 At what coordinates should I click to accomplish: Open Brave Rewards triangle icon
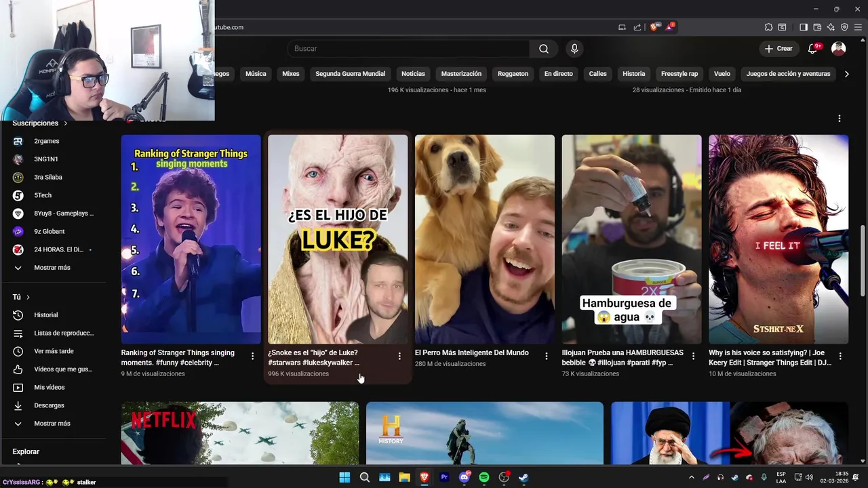[670, 27]
